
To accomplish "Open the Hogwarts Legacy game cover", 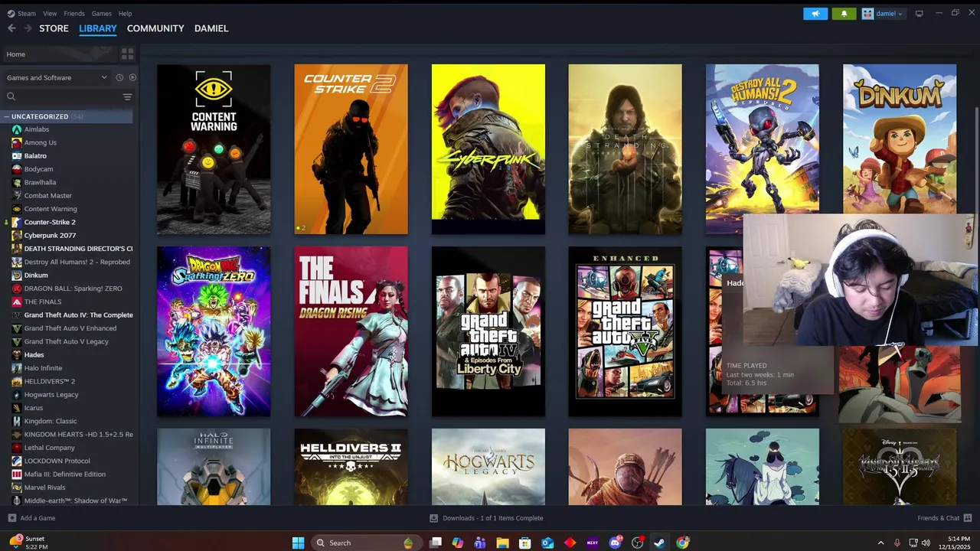I will (x=488, y=467).
